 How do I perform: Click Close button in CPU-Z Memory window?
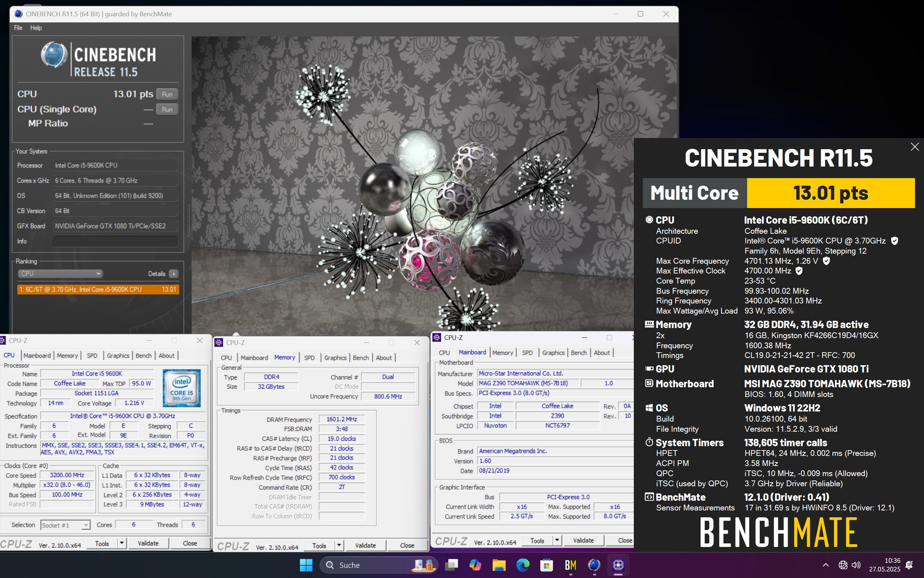(x=407, y=545)
